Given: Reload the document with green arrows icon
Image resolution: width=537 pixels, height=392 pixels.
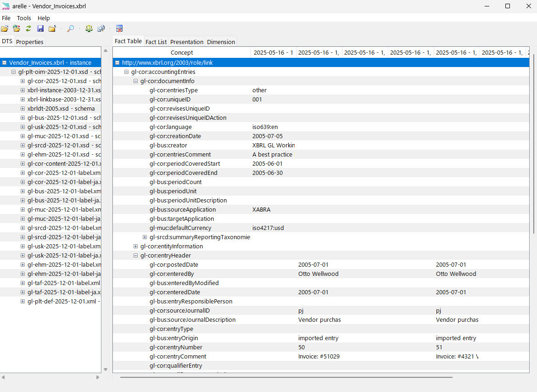Looking at the screenshot, I should (x=28, y=29).
